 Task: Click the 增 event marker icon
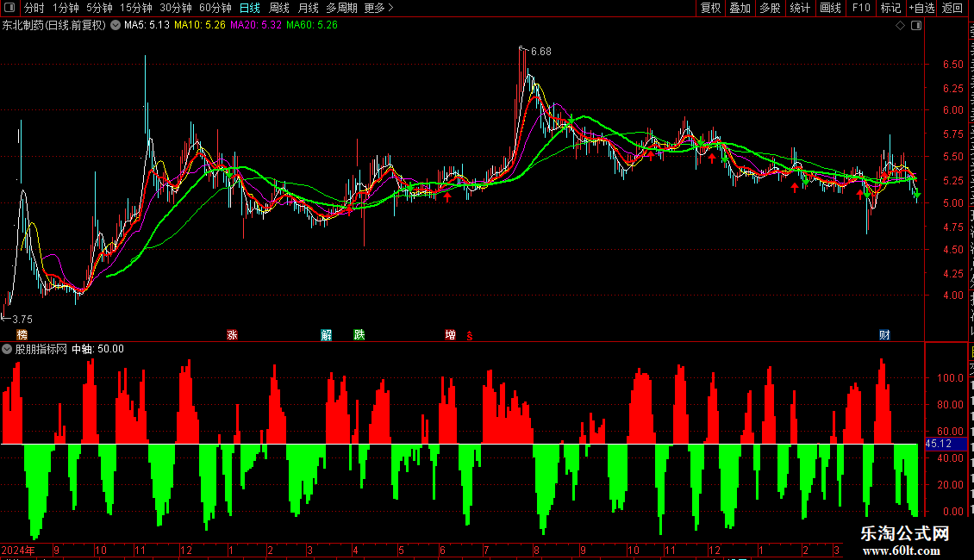tap(450, 335)
